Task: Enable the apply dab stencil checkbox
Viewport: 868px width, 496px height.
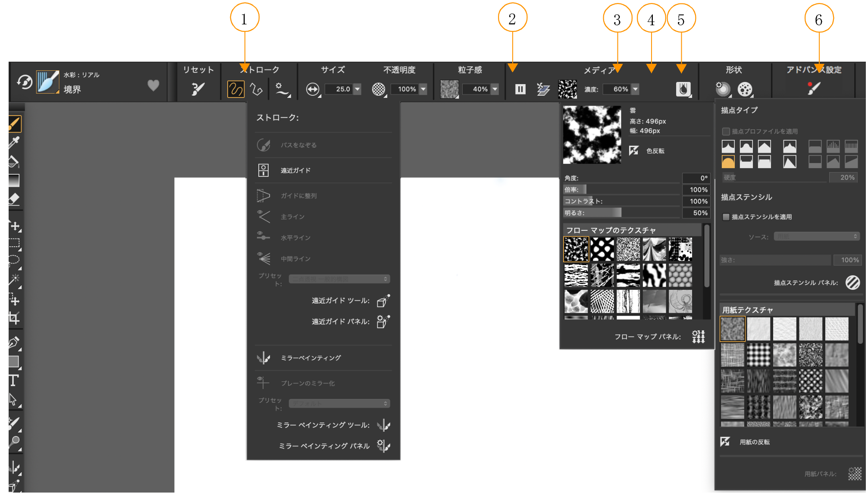Action: [x=726, y=217]
